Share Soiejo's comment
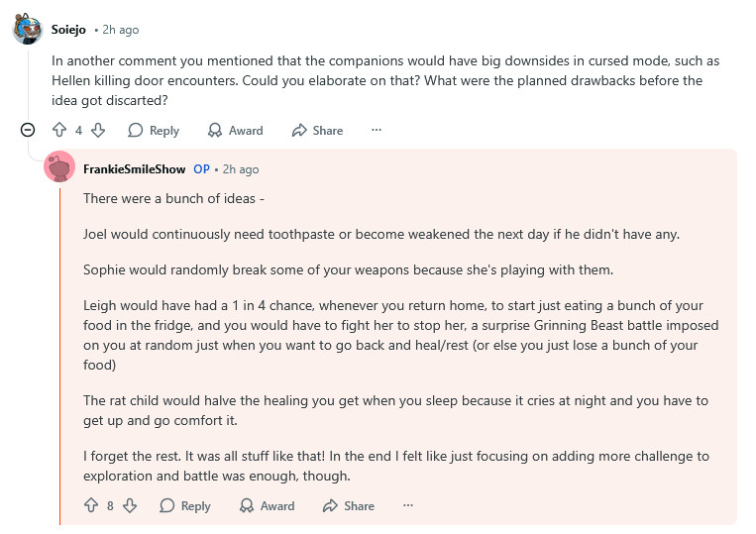The image size is (756, 534). pyautogui.click(x=317, y=130)
